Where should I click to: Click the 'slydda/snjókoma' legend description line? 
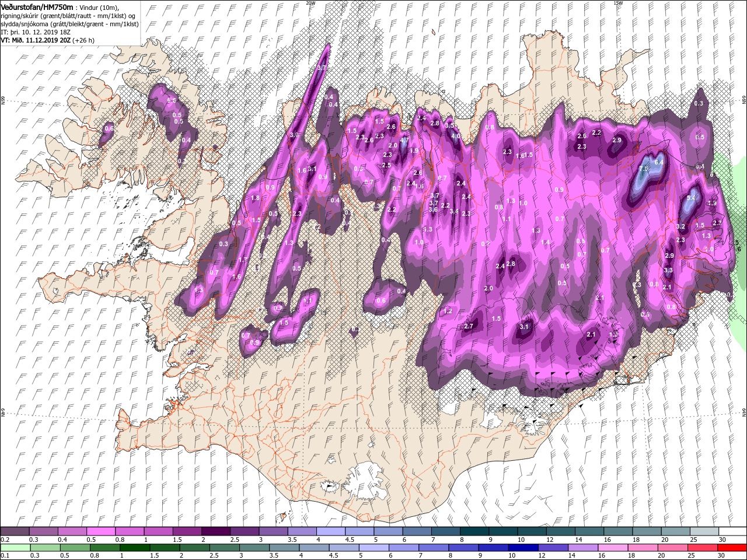coord(69,24)
